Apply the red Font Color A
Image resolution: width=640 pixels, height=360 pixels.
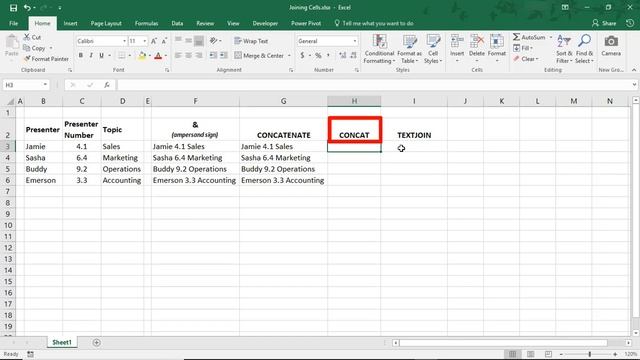(x=158, y=56)
